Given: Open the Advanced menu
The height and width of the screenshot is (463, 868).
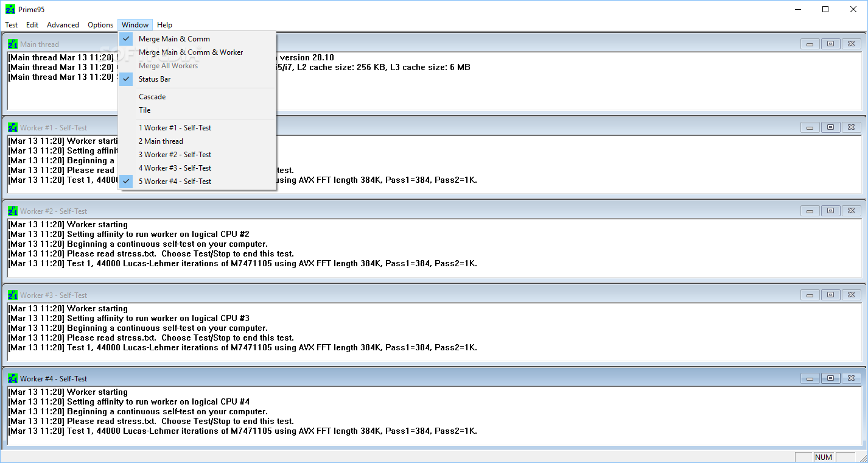Looking at the screenshot, I should click(63, 25).
